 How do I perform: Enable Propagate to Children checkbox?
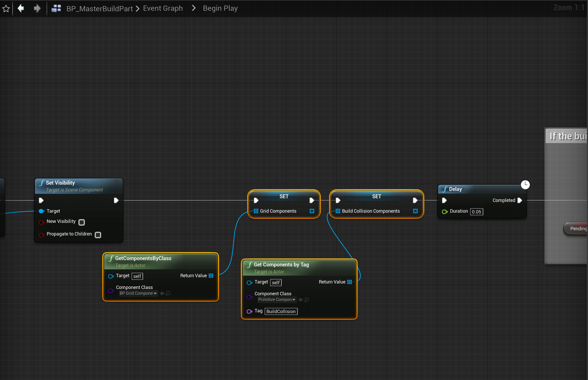coord(98,235)
